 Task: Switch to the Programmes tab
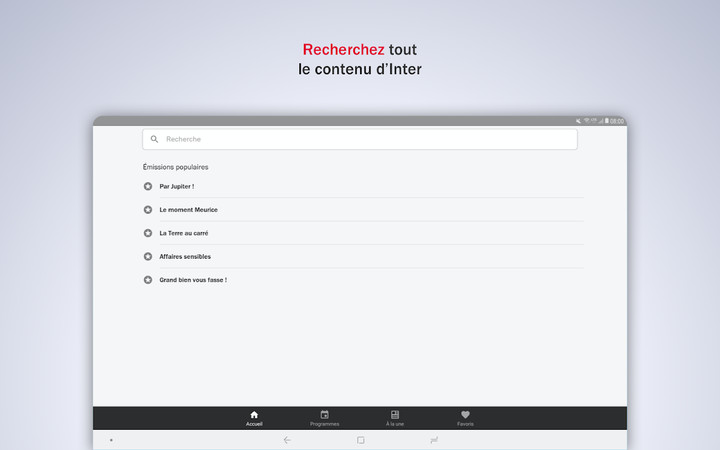coord(325,418)
